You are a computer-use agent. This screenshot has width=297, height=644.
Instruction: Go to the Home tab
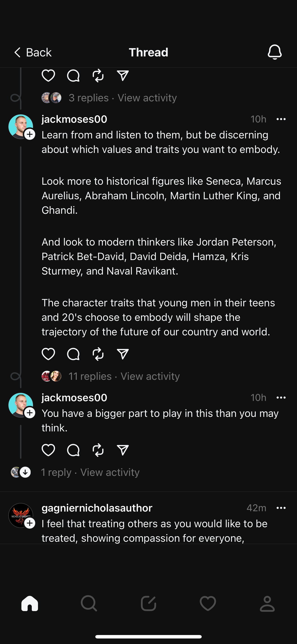pyautogui.click(x=30, y=603)
